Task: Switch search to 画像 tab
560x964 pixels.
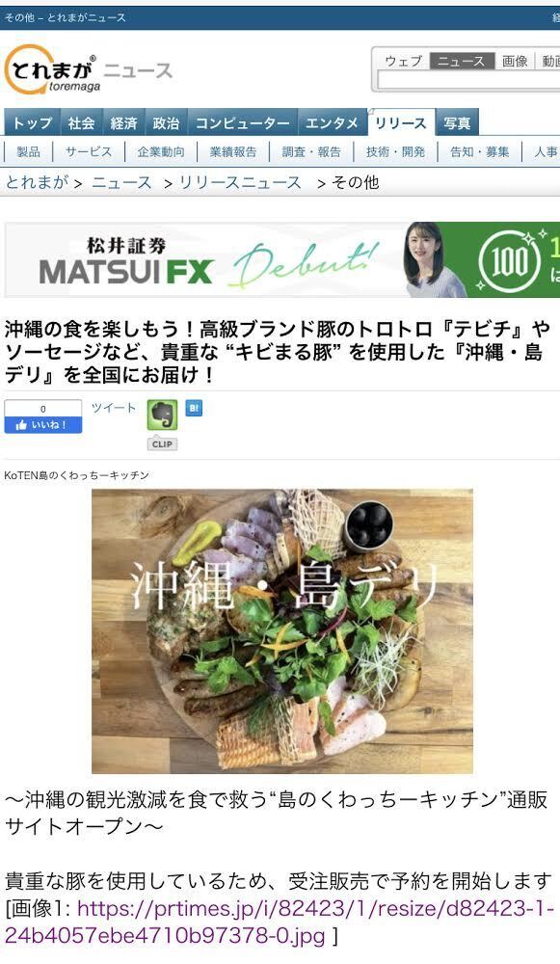Action: [x=515, y=61]
